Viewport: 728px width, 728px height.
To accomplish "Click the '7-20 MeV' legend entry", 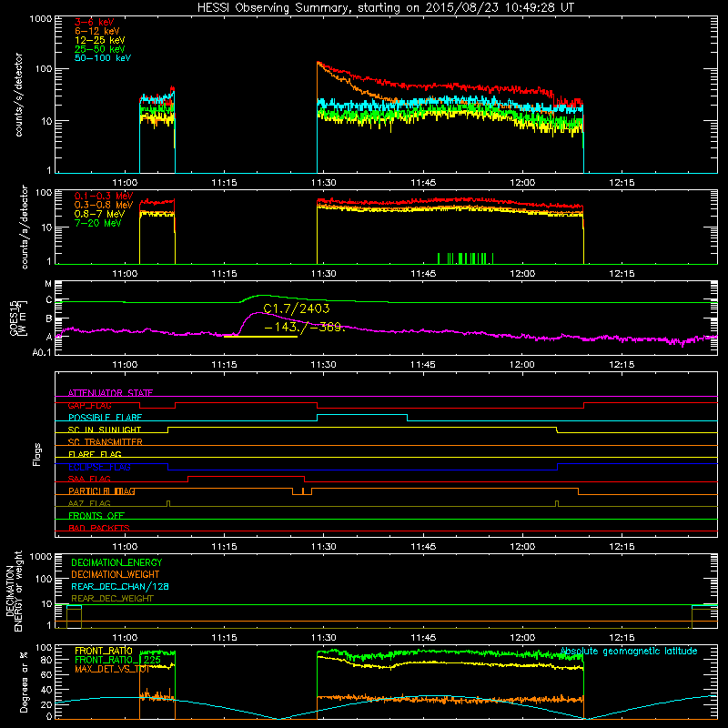I will tap(97, 223).
